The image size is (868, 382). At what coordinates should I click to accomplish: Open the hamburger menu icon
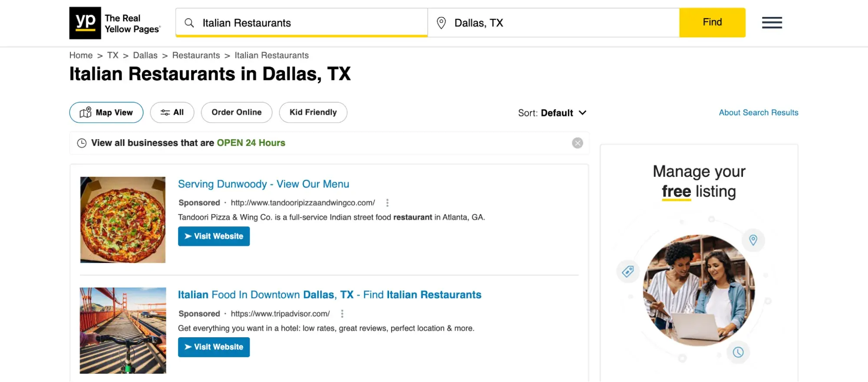coord(772,23)
